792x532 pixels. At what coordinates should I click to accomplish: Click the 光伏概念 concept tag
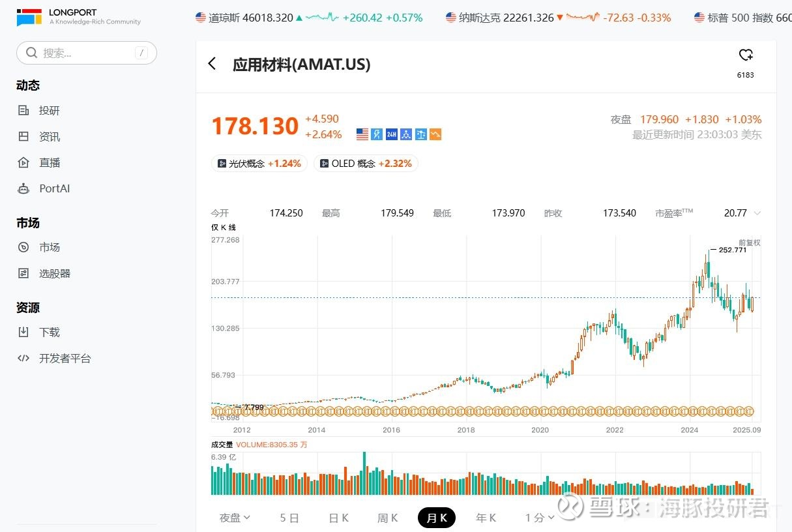point(259,164)
